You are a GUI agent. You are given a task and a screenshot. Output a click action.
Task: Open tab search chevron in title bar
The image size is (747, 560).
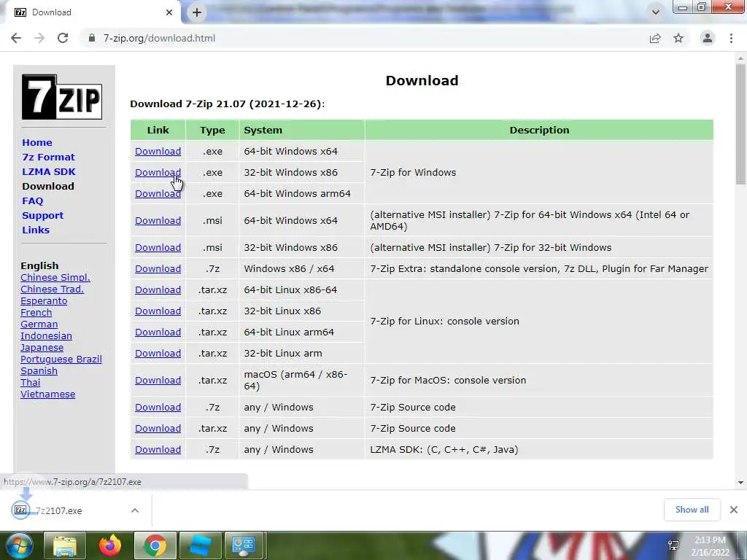pyautogui.click(x=656, y=12)
